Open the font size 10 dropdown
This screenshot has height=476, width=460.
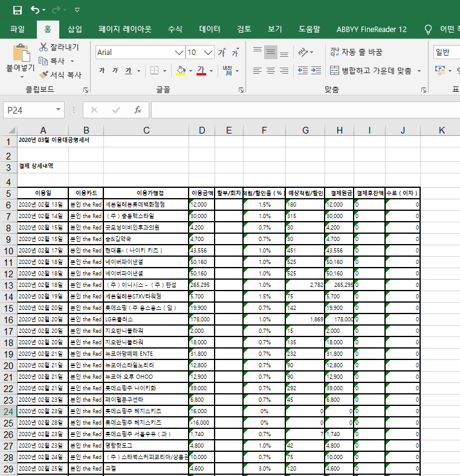point(208,53)
